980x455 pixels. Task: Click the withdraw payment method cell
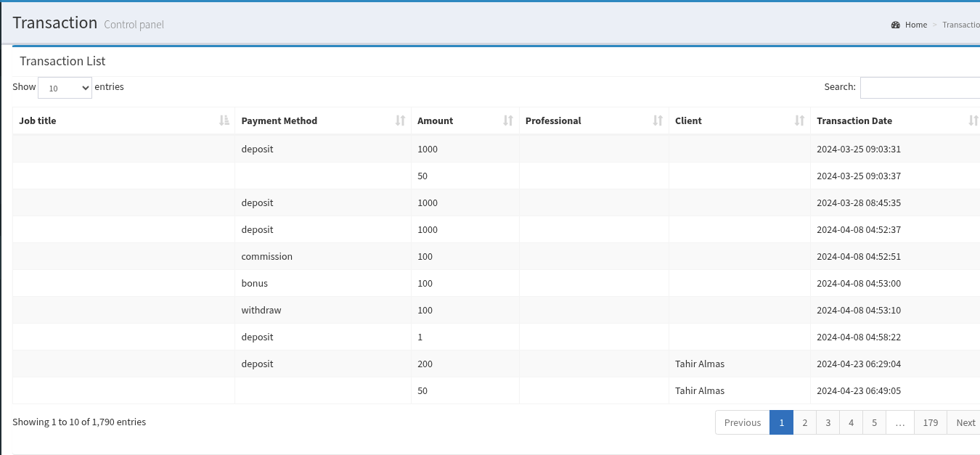(x=323, y=310)
